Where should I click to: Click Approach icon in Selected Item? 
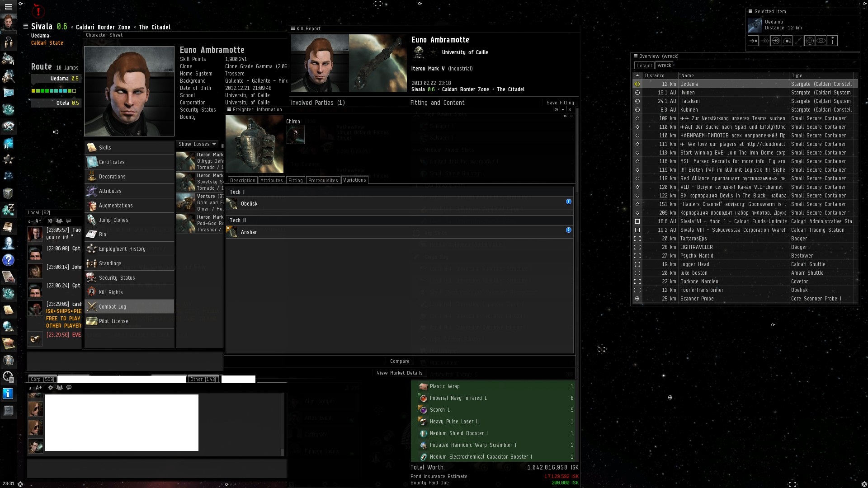point(753,41)
